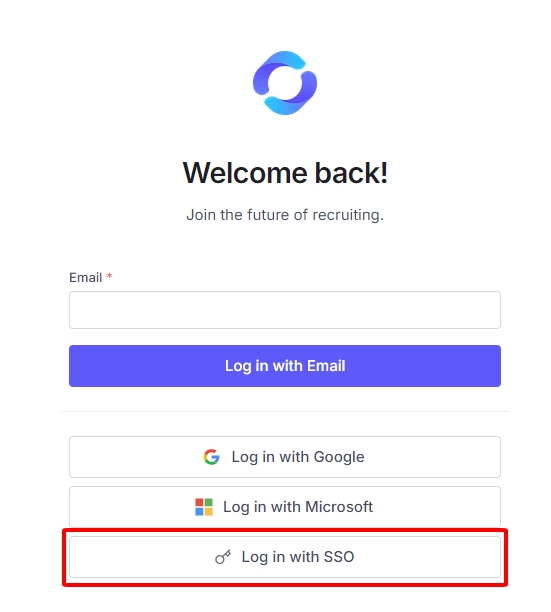Click the horizontal divider below the Email button
Screen dimensions: 551x612
click(x=285, y=411)
